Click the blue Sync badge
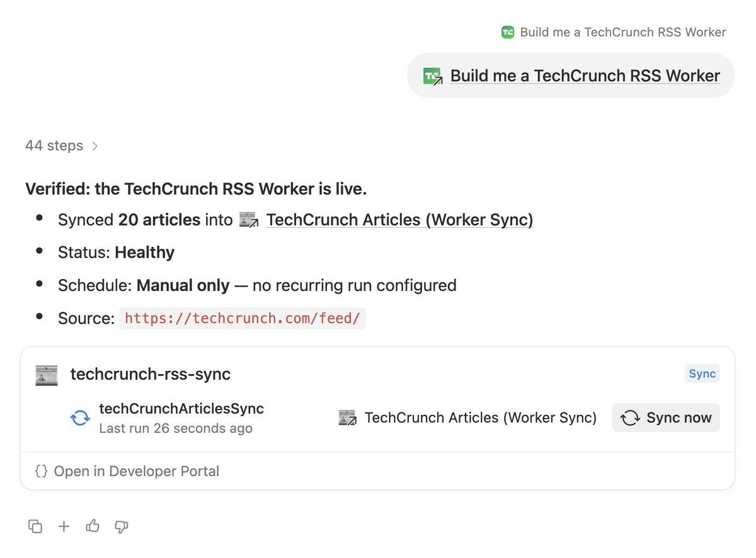 coord(702,373)
